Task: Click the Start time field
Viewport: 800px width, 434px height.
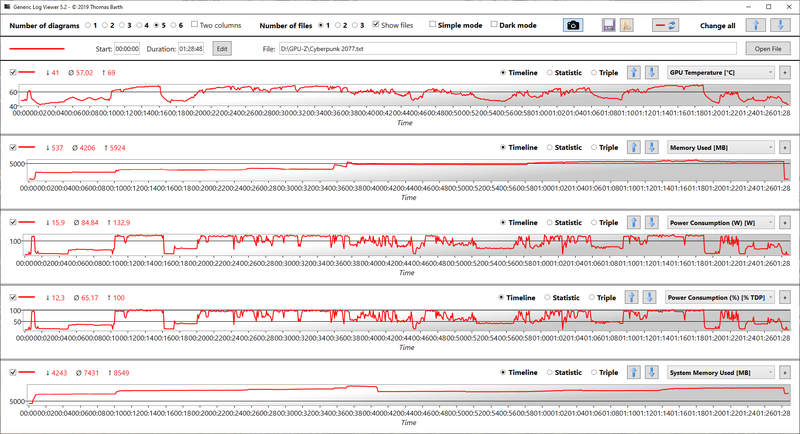Action: pyautogui.click(x=127, y=48)
